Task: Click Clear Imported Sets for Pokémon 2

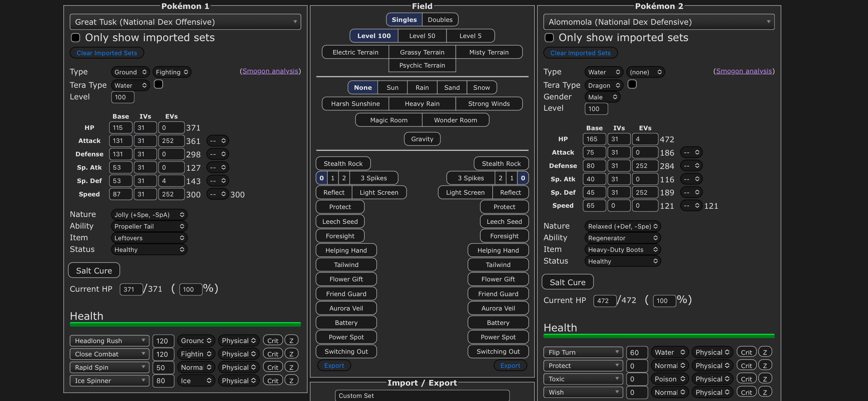Action: 580,53
